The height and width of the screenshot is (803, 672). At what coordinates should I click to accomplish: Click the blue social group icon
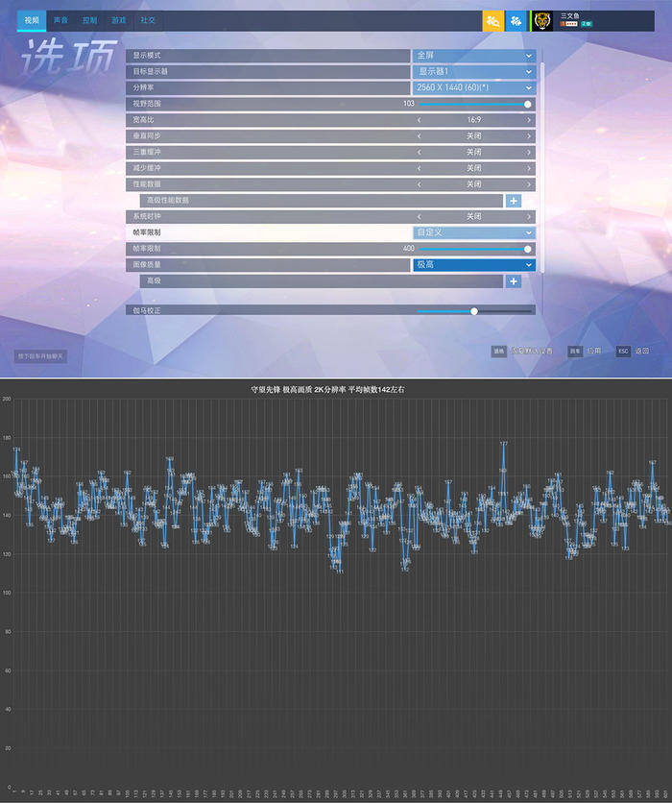516,21
